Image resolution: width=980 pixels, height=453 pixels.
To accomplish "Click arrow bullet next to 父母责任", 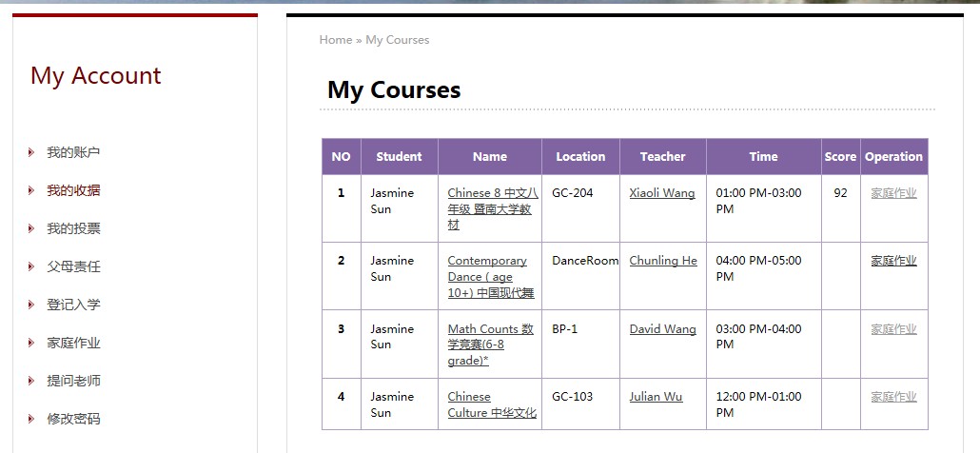I will pos(31,266).
